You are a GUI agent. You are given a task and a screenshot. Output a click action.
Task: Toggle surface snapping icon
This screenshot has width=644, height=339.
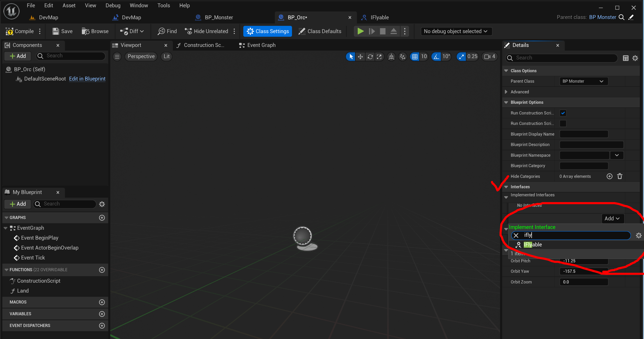point(403,57)
